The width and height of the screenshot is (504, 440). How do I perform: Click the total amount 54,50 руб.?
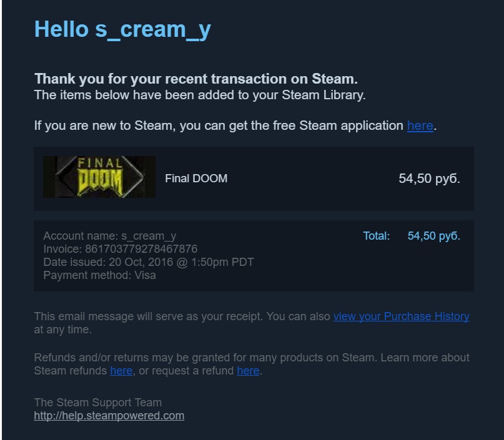click(x=433, y=236)
